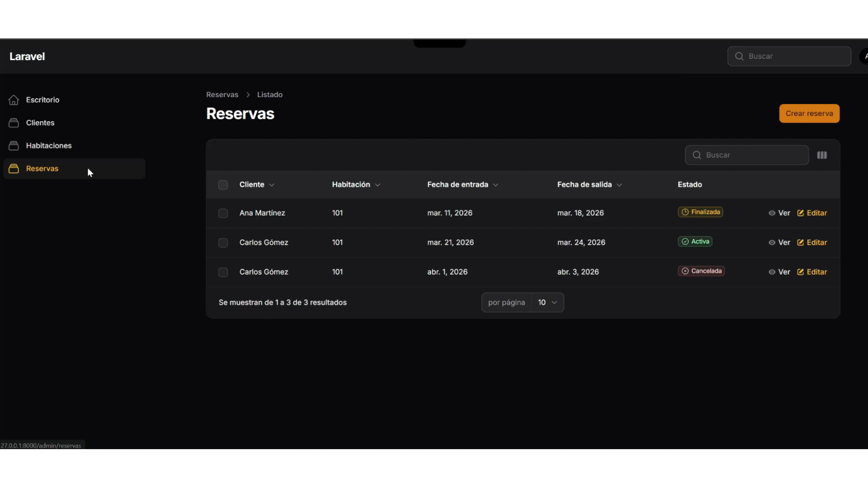Click magnifier icon in top global search
The height and width of the screenshot is (488, 868).
pyautogui.click(x=739, y=56)
